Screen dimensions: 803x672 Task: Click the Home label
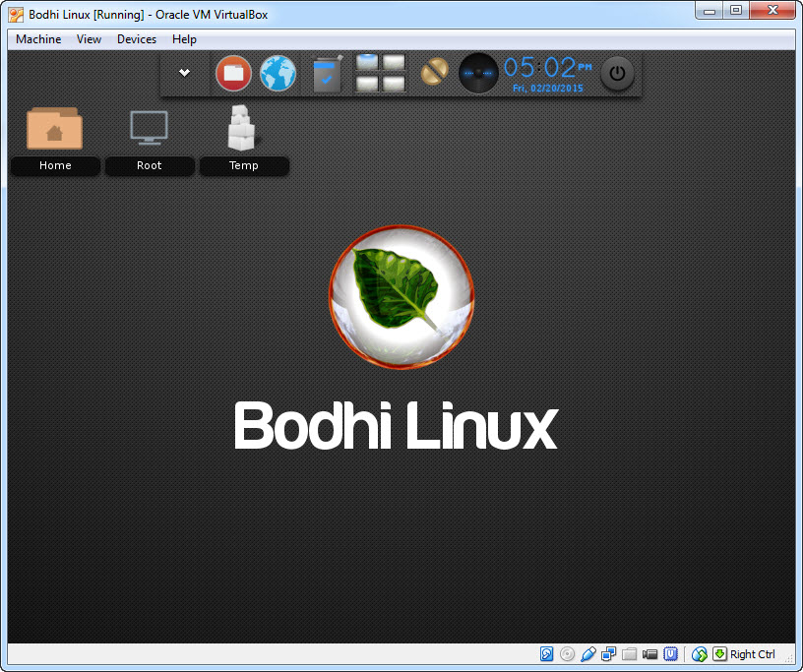click(x=55, y=165)
